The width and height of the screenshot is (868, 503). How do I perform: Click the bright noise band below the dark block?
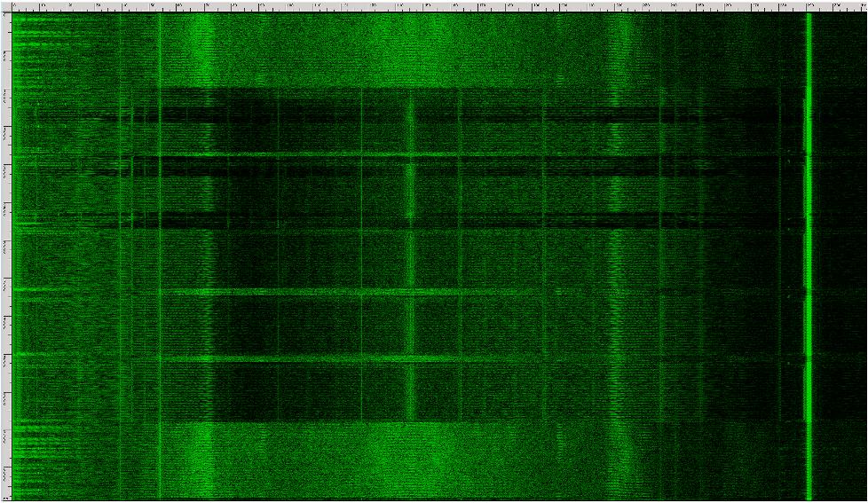(399, 461)
